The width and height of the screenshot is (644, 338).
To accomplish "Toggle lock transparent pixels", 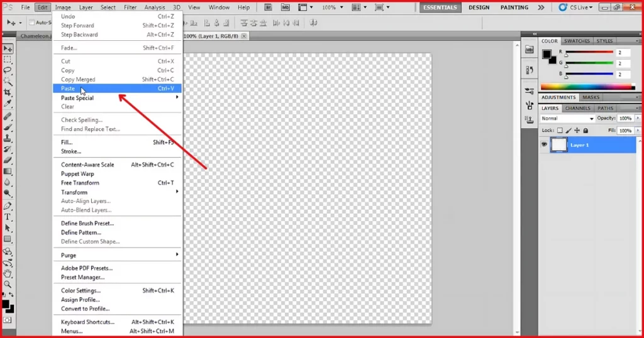I will tap(560, 131).
